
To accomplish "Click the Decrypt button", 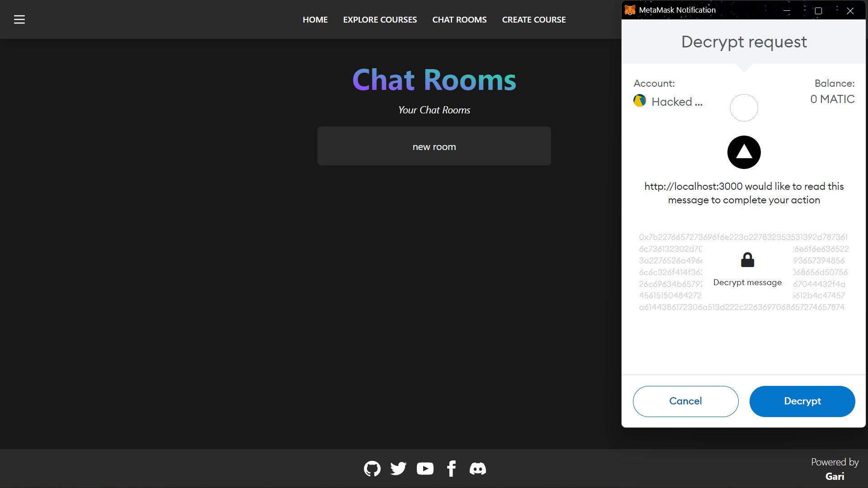I will pos(802,401).
